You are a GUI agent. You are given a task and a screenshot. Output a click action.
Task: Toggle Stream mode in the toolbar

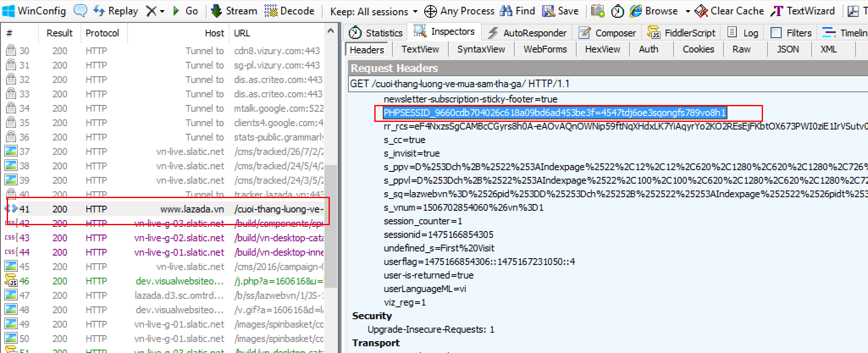217,11
